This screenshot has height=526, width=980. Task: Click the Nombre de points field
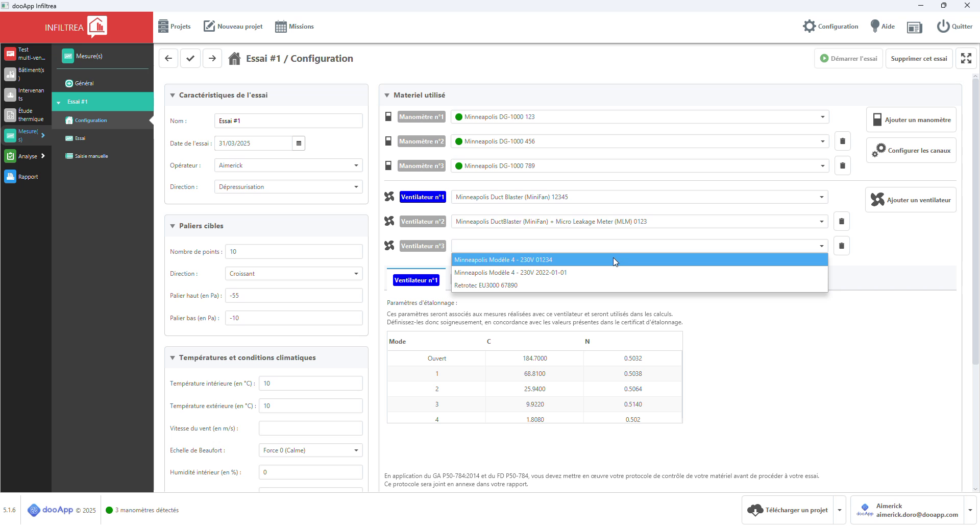[294, 252]
